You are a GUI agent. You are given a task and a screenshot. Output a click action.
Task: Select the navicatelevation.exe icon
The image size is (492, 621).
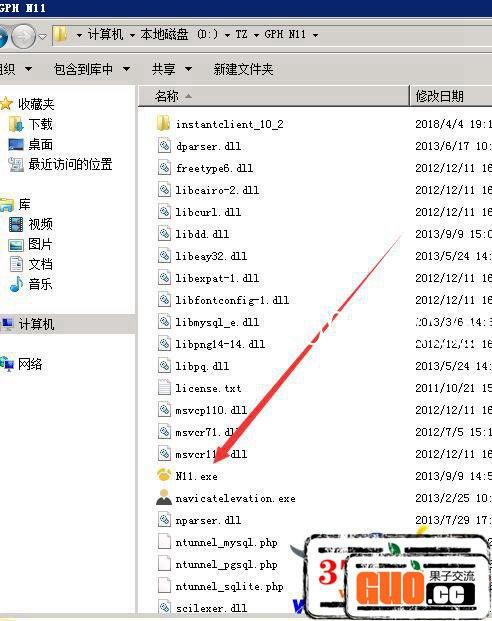pos(164,497)
